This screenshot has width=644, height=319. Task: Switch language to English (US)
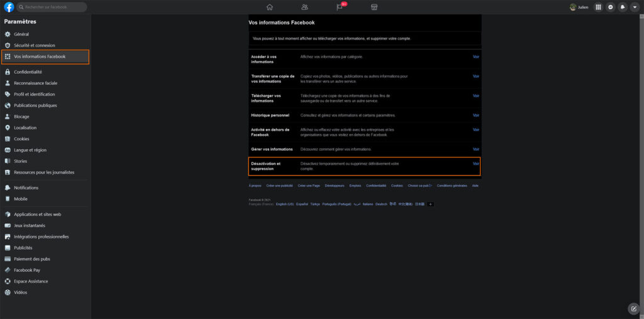(285, 204)
